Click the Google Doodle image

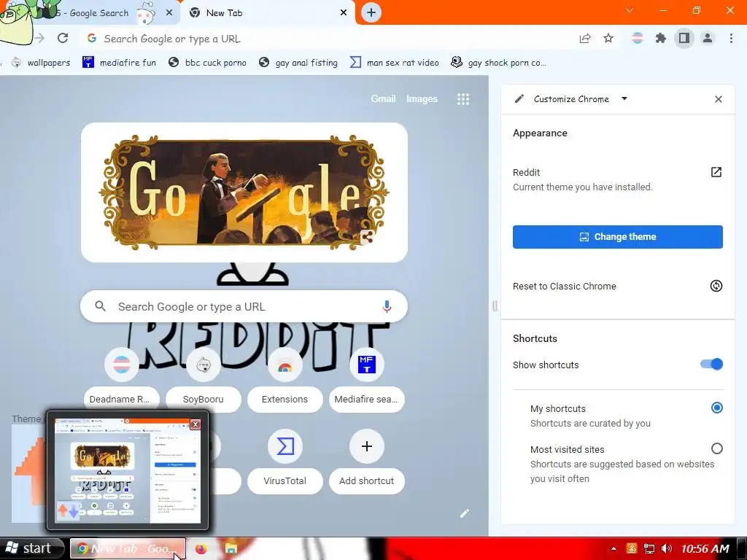click(244, 192)
